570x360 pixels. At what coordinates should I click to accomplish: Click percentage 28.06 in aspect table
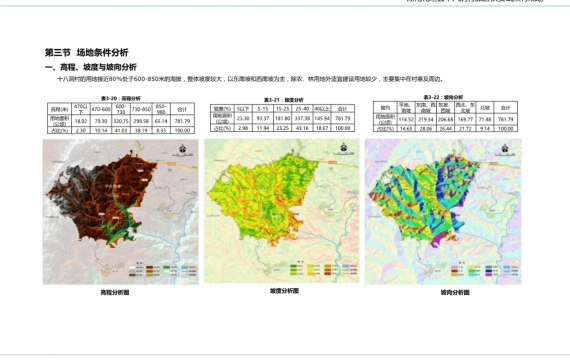point(425,129)
